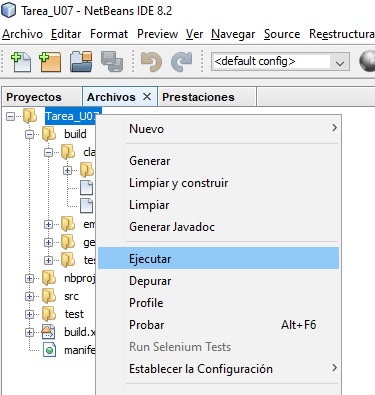Select the Tarea_U07 tree item

pos(73,116)
